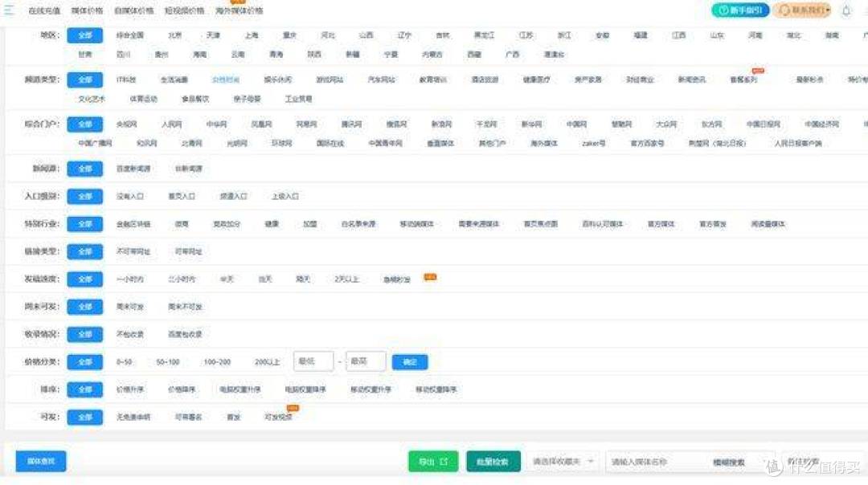
Task: Switch to the 自媒体价格 tab
Action: tap(133, 10)
